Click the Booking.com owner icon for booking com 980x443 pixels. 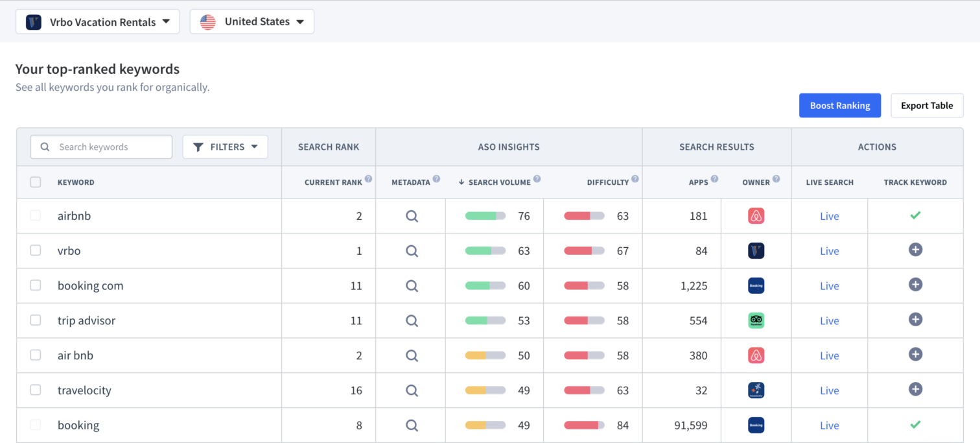click(x=756, y=285)
